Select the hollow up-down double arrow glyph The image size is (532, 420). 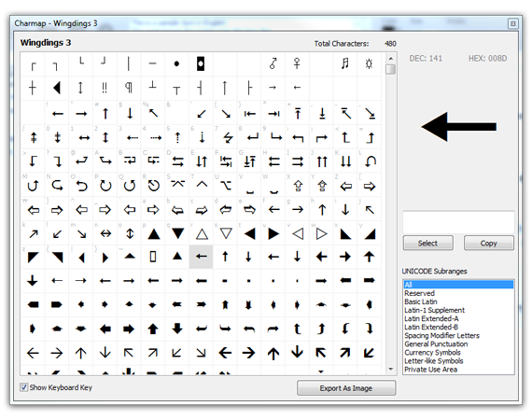click(x=130, y=233)
